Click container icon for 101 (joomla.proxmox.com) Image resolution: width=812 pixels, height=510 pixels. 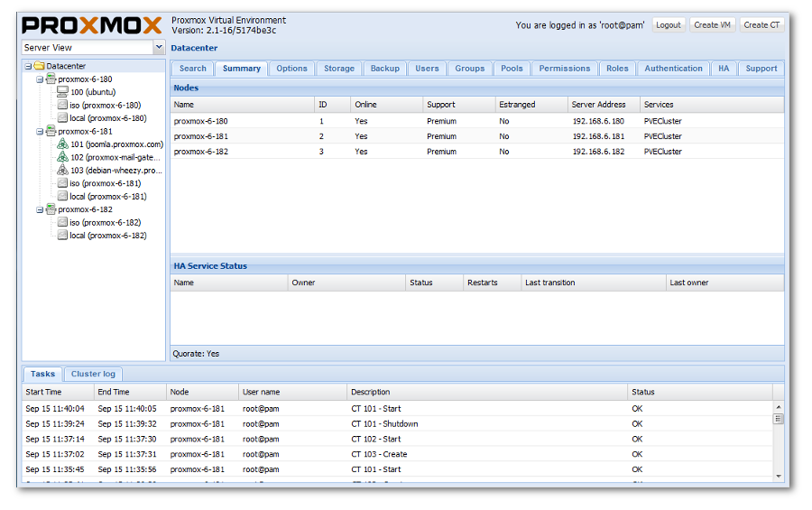[62, 144]
